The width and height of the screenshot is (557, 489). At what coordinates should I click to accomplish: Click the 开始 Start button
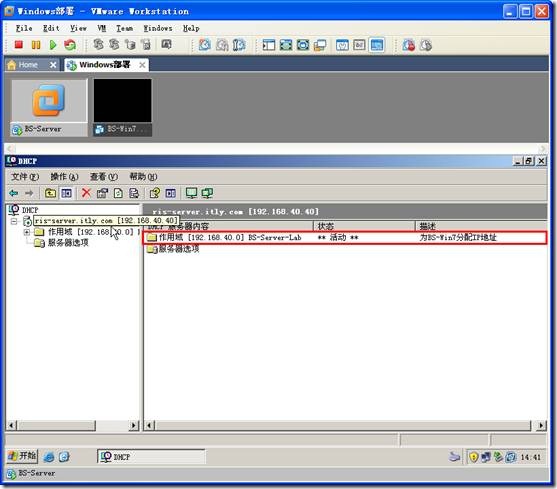(x=22, y=456)
